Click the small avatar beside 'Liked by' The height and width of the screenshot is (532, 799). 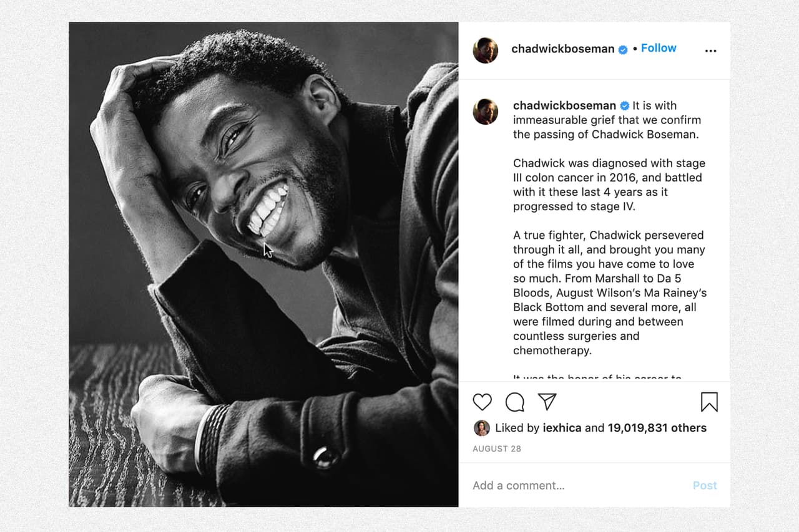click(481, 428)
